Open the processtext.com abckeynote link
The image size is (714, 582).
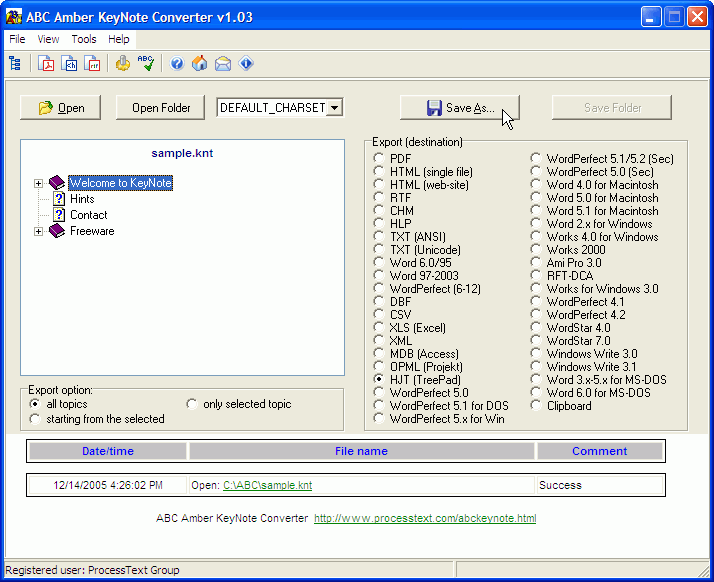coord(424,518)
